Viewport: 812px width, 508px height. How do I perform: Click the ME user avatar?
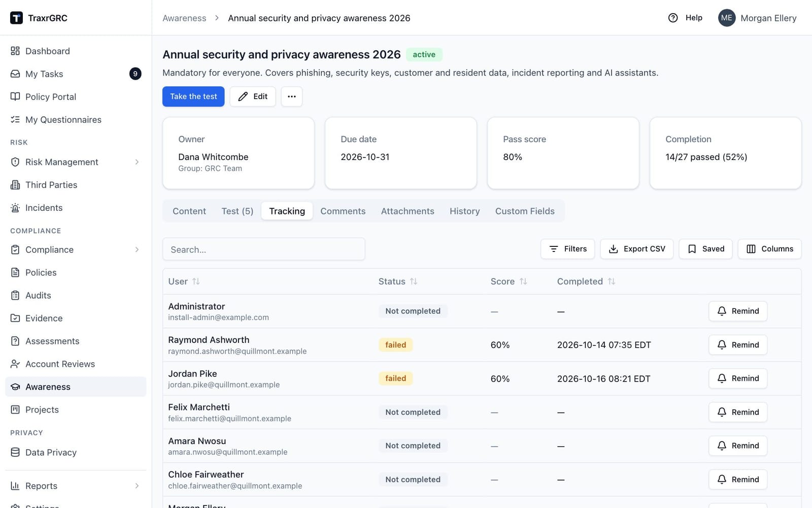(727, 18)
